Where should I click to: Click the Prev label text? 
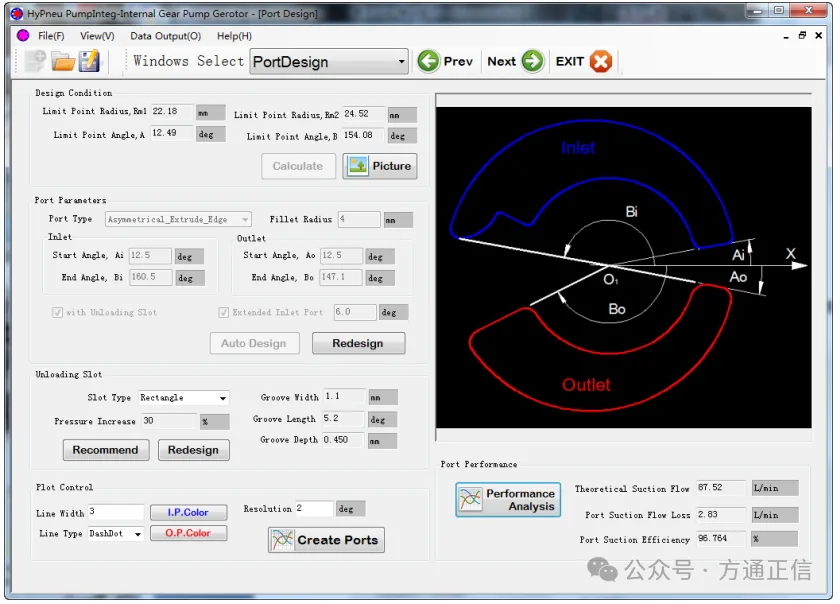click(x=458, y=62)
